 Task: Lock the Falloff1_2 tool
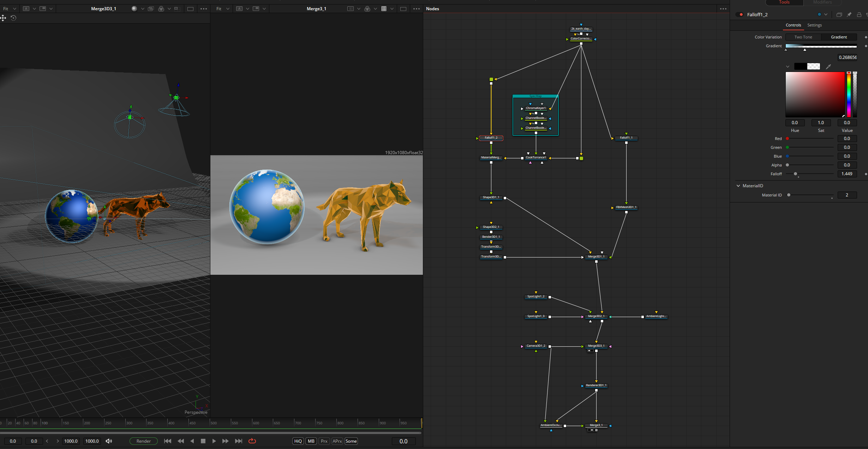pos(859,14)
